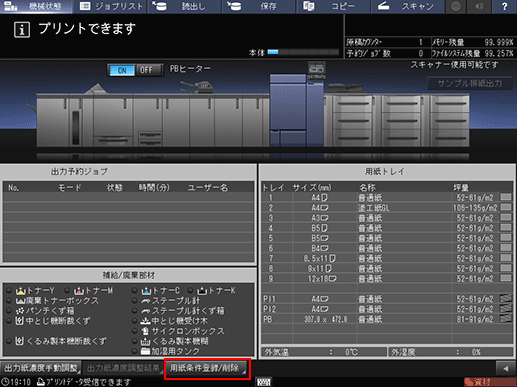
Task: Click the 予約ジョブ数 reserved job count
Action: [421, 53]
